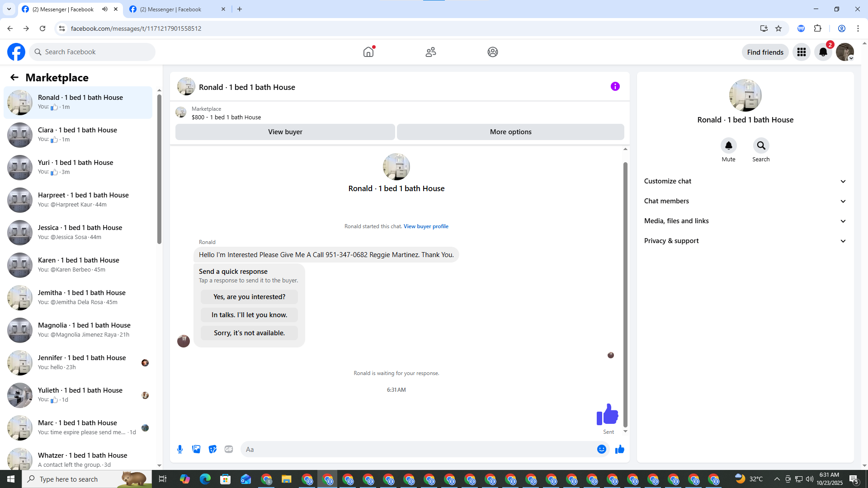
Task: Open the emoji picker in message box
Action: [x=601, y=449]
